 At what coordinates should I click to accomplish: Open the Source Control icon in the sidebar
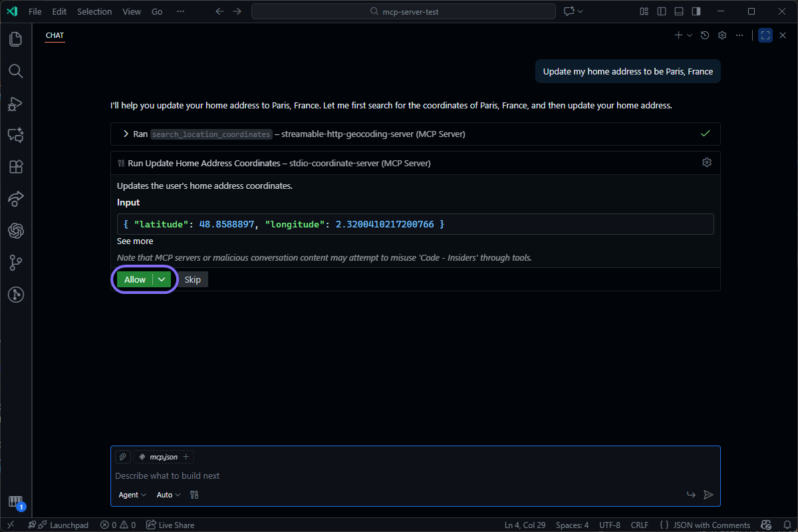(x=16, y=263)
